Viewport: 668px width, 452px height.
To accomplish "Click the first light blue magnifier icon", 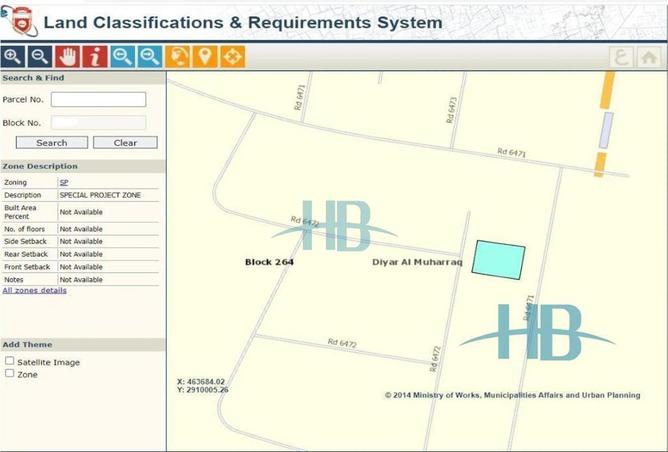I will click(x=122, y=57).
